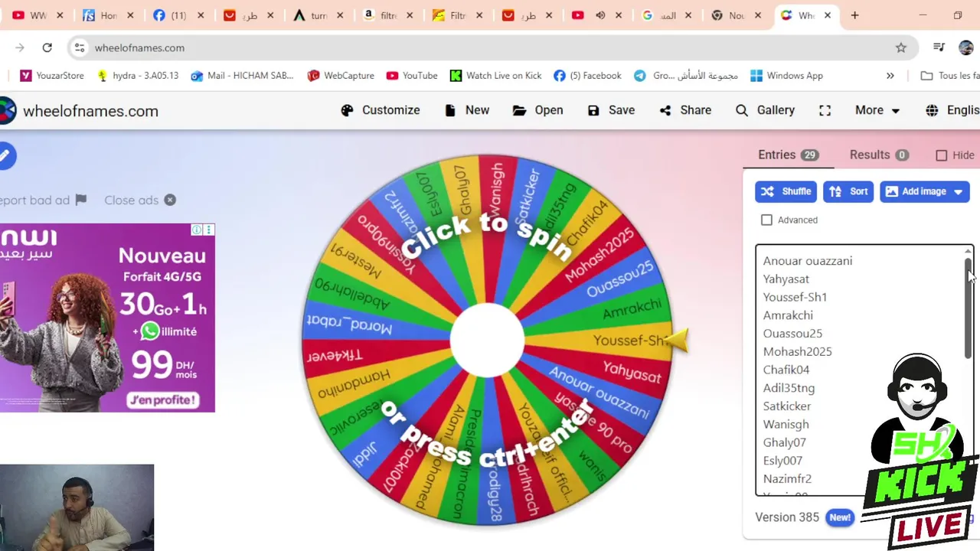This screenshot has height=551, width=980.
Task: Sort the entries
Action: click(x=848, y=191)
